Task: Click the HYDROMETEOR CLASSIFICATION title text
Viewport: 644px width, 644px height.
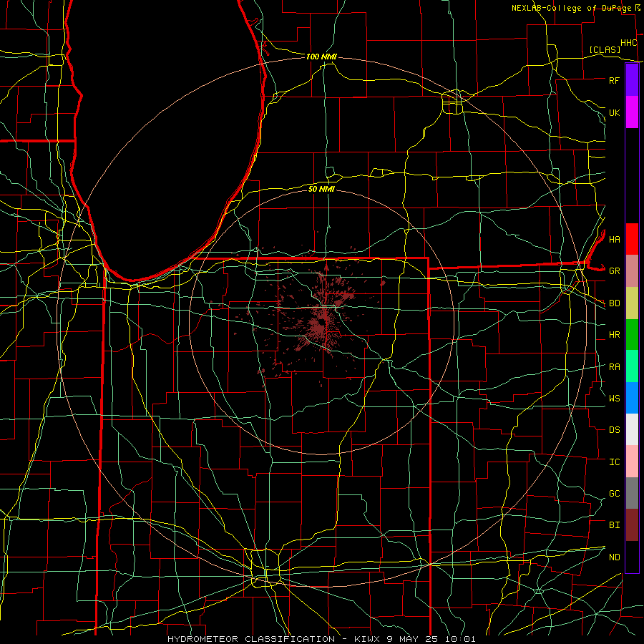Action: click(251, 639)
